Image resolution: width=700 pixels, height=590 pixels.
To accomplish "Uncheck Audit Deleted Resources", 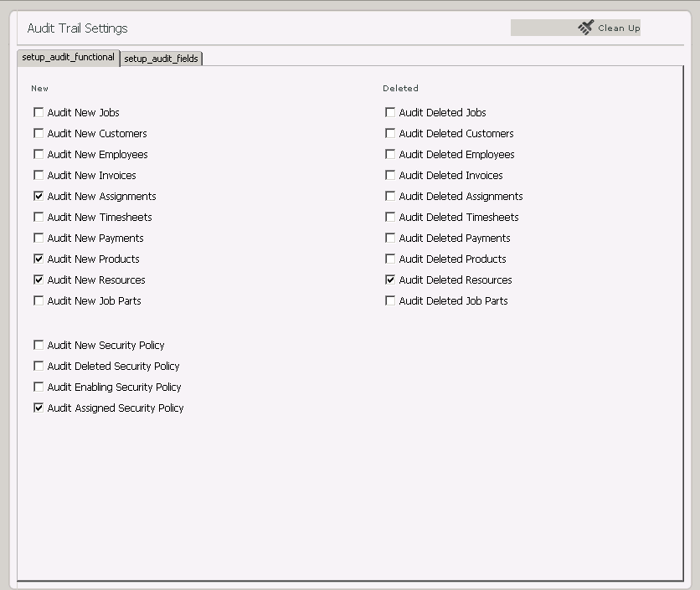I will (x=390, y=280).
